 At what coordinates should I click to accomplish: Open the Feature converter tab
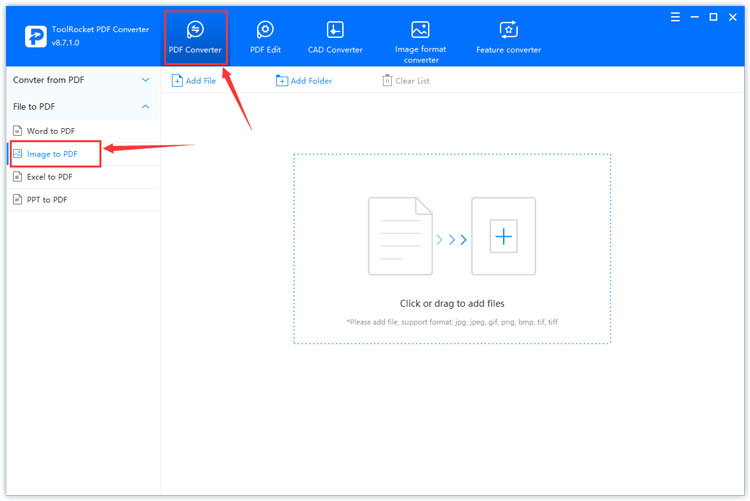click(x=508, y=37)
